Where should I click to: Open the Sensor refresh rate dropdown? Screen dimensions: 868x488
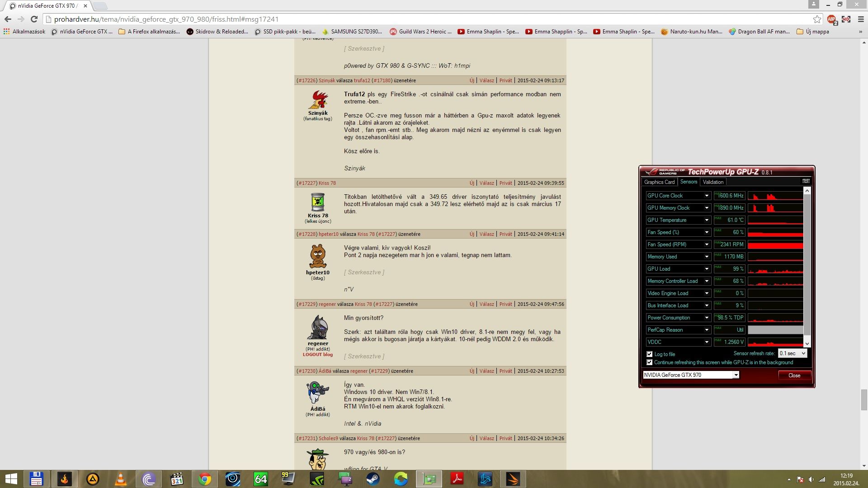click(793, 353)
